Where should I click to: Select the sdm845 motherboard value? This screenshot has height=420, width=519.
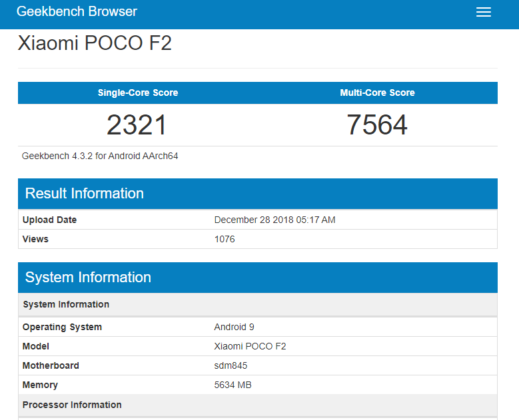231,365
